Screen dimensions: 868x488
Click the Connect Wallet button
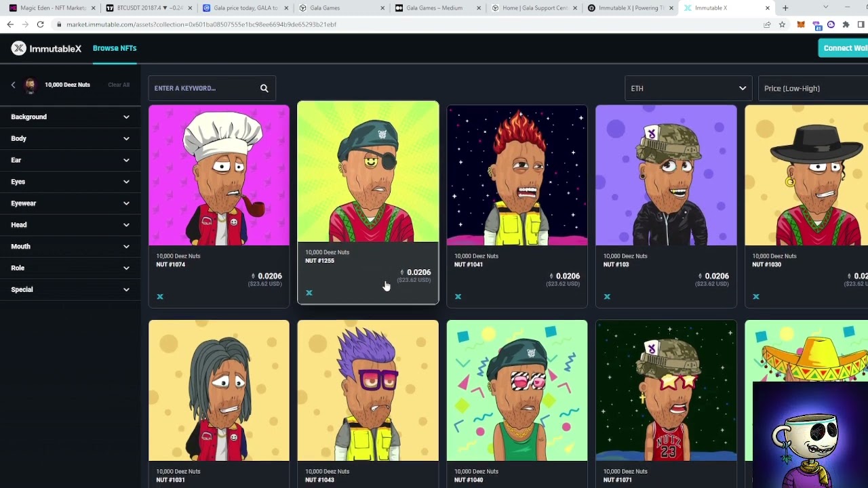coord(844,48)
